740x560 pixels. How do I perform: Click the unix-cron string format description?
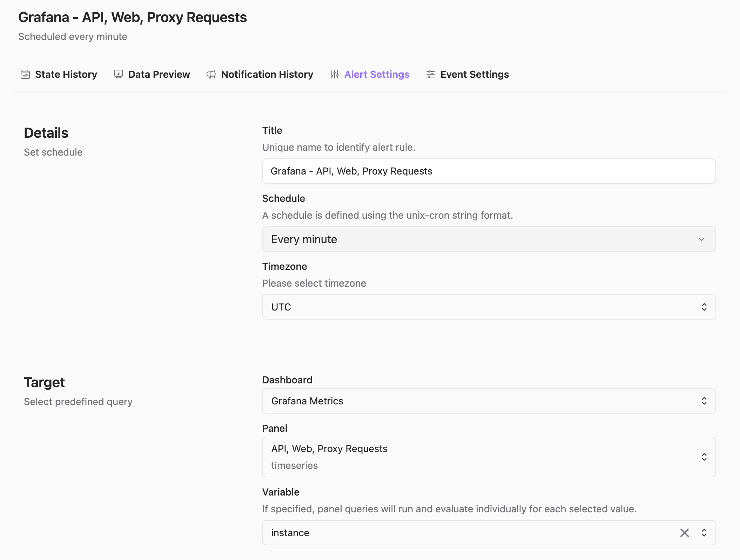388,215
